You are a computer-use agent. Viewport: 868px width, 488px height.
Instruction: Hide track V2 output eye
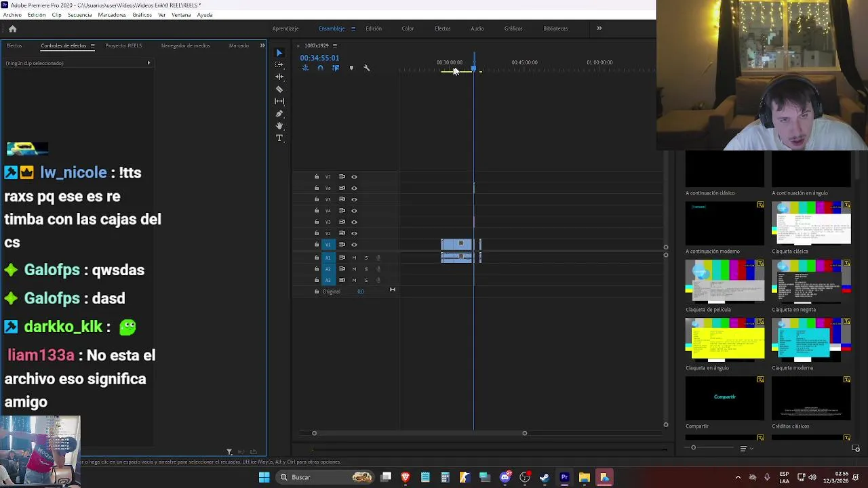point(354,233)
